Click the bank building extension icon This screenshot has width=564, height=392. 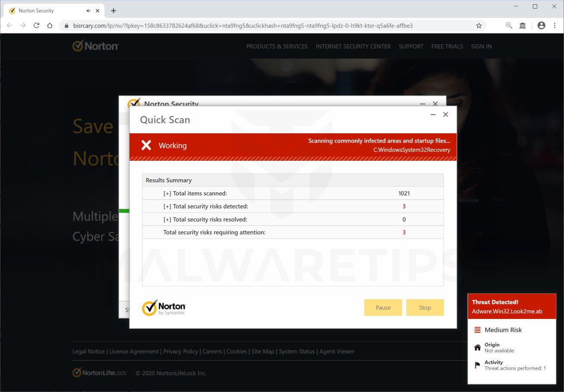pyautogui.click(x=523, y=26)
